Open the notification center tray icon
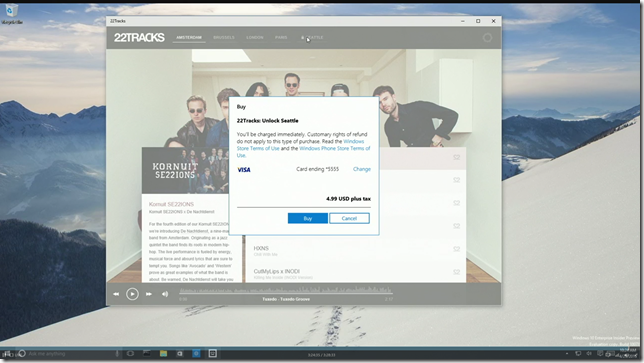The width and height of the screenshot is (644, 363). click(x=600, y=354)
